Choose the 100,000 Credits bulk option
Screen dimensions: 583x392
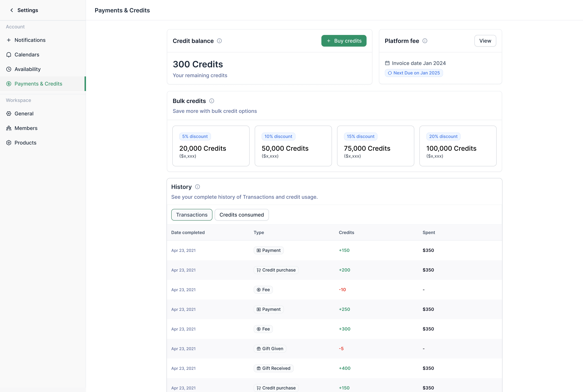(458, 146)
